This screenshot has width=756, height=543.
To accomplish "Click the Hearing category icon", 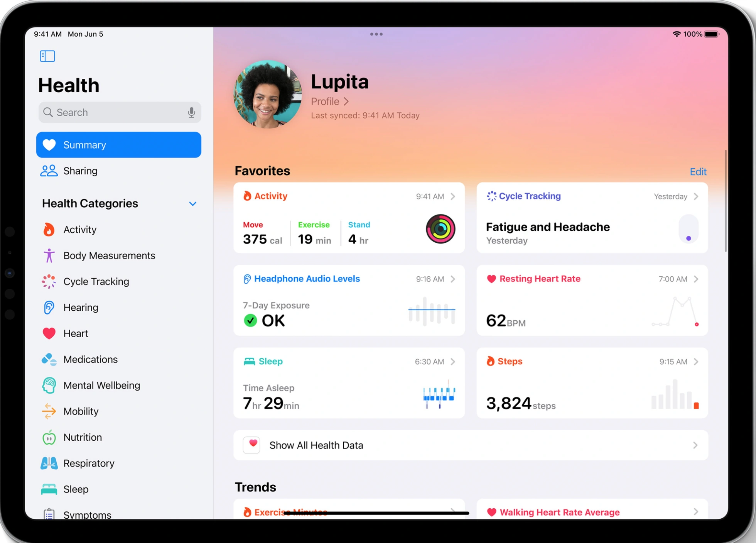I will [49, 306].
